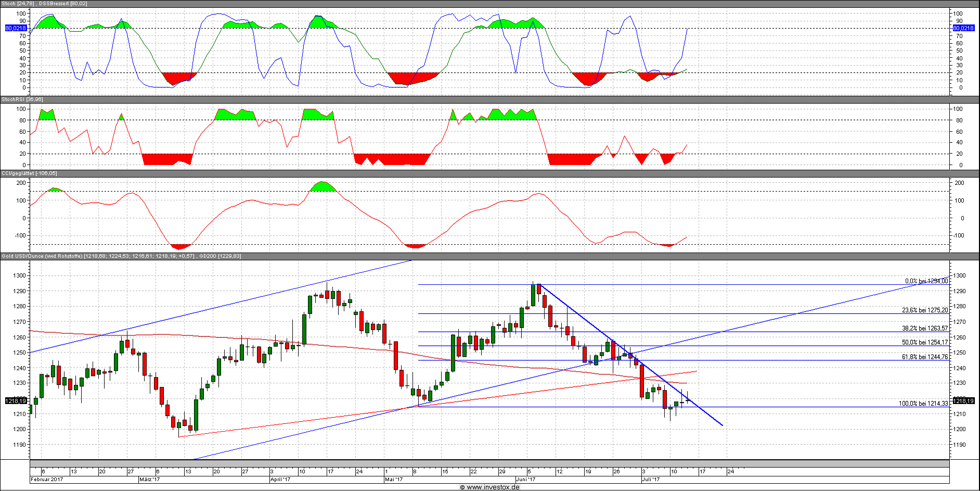
Task: Select the StochRSI indicator panel header
Action: click(22, 99)
